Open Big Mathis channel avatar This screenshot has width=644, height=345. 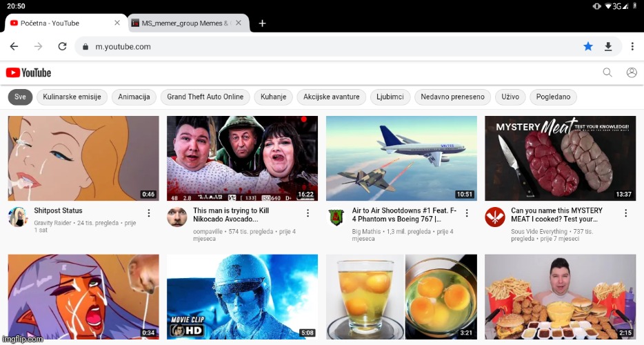[x=336, y=217]
